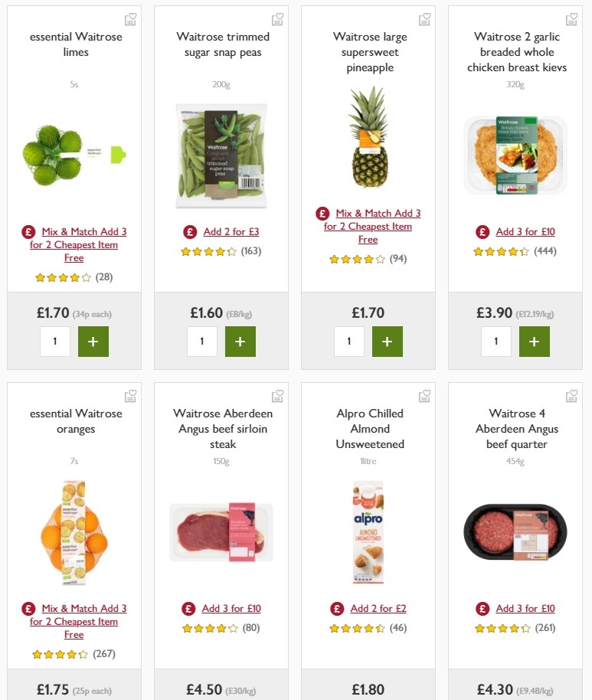View the Add 3 for £10 offer on sirloin steak
The image size is (592, 700).
pyautogui.click(x=231, y=607)
